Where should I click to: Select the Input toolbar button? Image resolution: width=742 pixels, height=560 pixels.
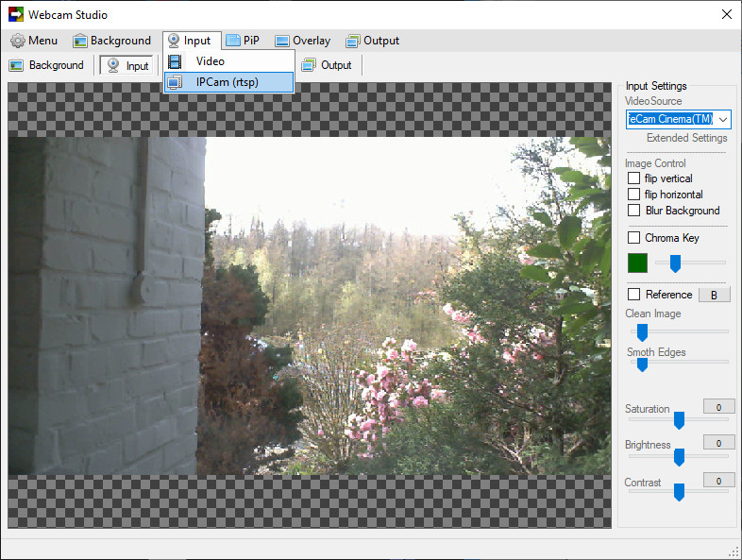coord(127,65)
